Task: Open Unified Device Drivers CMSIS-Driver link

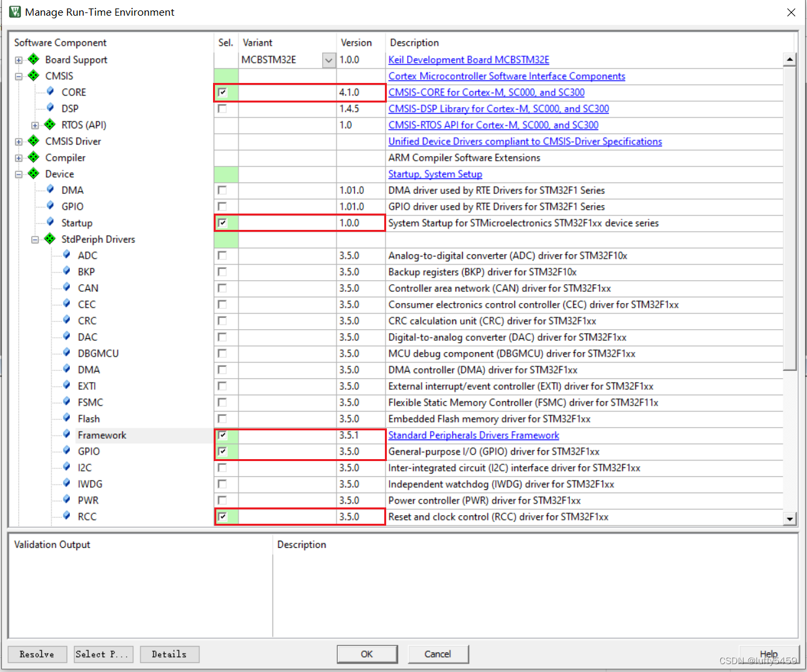Action: (x=525, y=141)
